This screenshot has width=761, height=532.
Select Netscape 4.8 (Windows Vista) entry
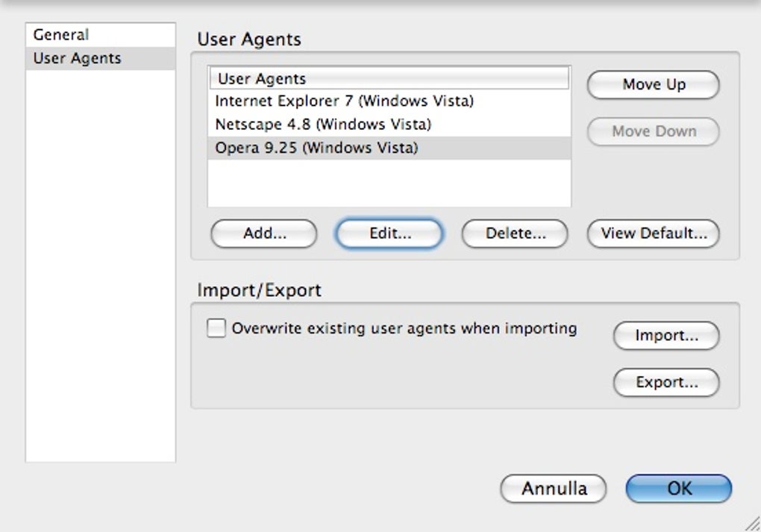click(x=323, y=125)
